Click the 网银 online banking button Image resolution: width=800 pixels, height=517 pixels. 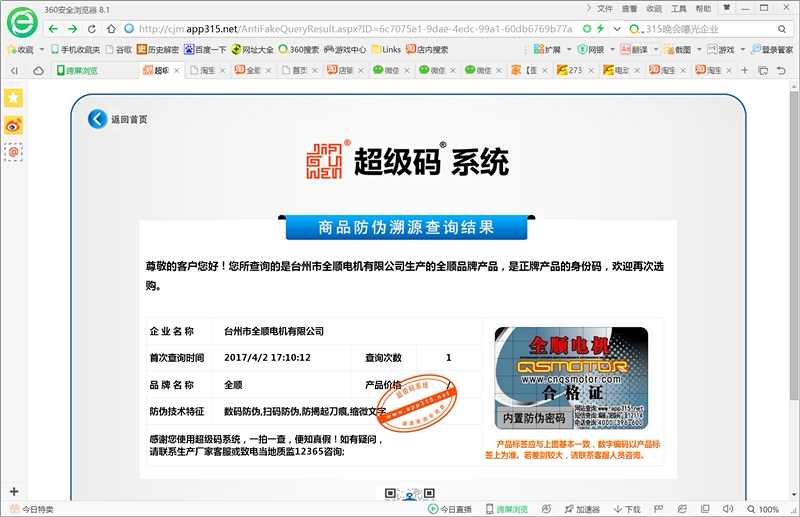pyautogui.click(x=591, y=50)
